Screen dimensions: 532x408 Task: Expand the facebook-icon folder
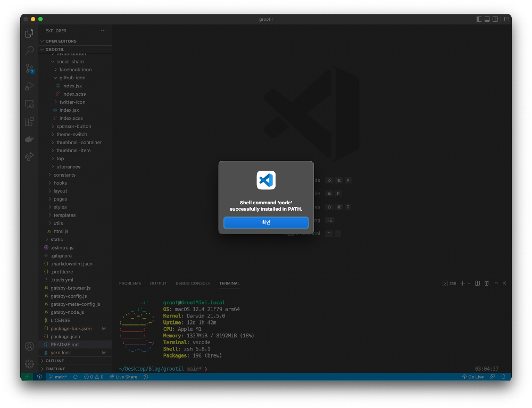pyautogui.click(x=75, y=70)
